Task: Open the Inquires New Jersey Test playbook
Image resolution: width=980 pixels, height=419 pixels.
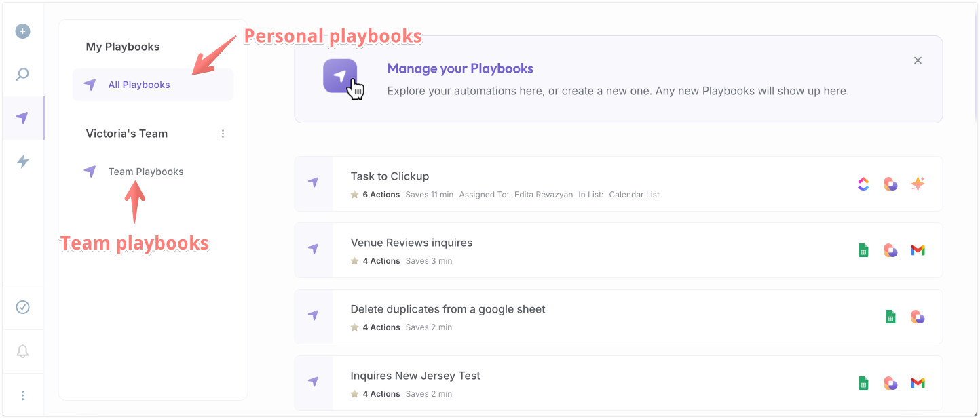Action: [618, 383]
